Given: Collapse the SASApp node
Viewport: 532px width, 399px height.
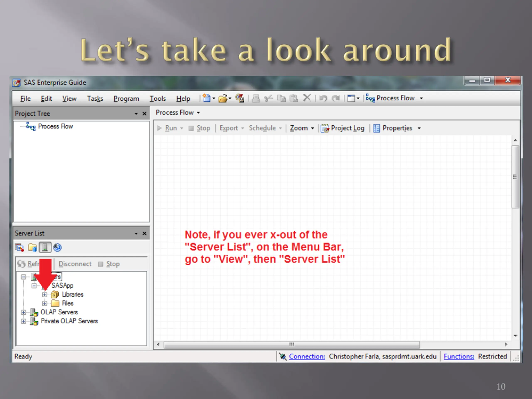Looking at the screenshot, I should [34, 286].
